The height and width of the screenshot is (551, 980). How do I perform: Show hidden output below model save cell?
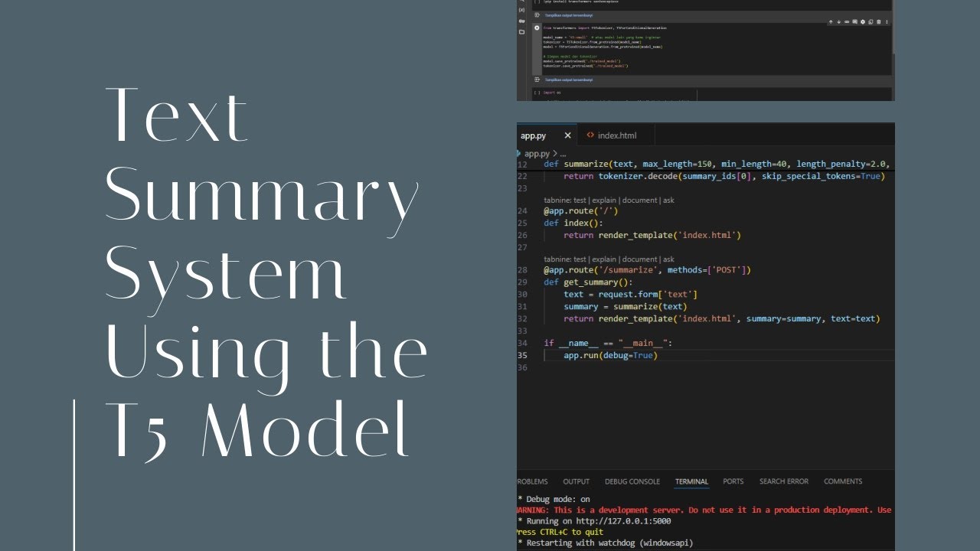[x=569, y=80]
